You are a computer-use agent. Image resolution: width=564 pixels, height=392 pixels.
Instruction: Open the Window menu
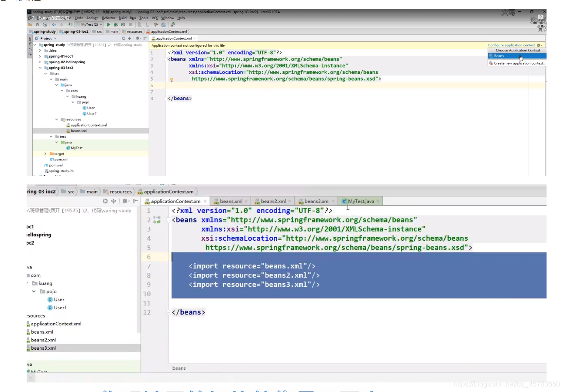(168, 18)
